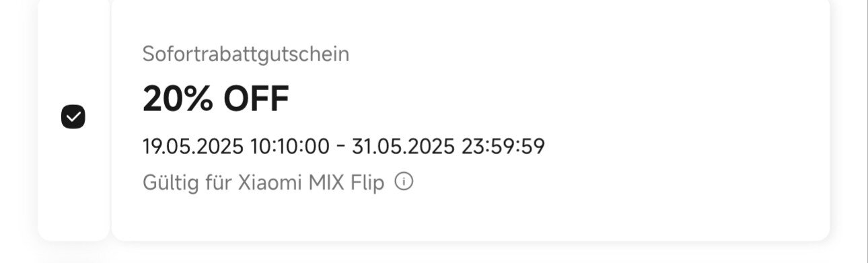The width and height of the screenshot is (868, 263).
Task: Click the narrow left panel around the checkbox
Action: point(73,120)
